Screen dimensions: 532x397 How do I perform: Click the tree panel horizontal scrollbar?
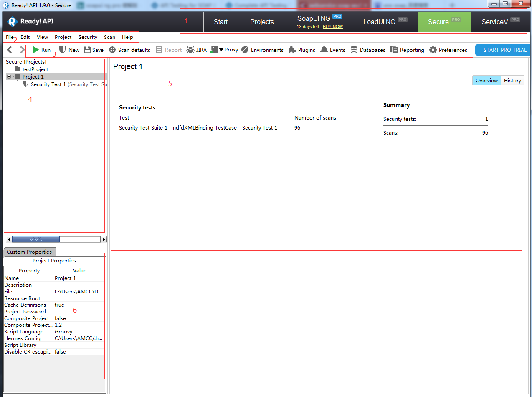[36, 239]
